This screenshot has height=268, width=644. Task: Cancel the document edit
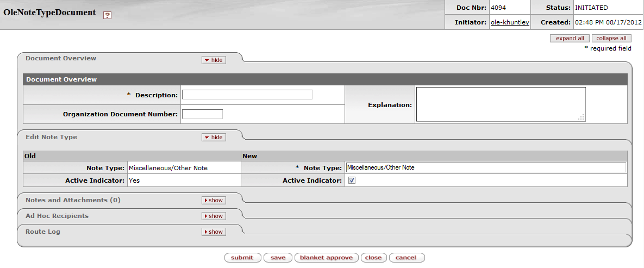406,258
